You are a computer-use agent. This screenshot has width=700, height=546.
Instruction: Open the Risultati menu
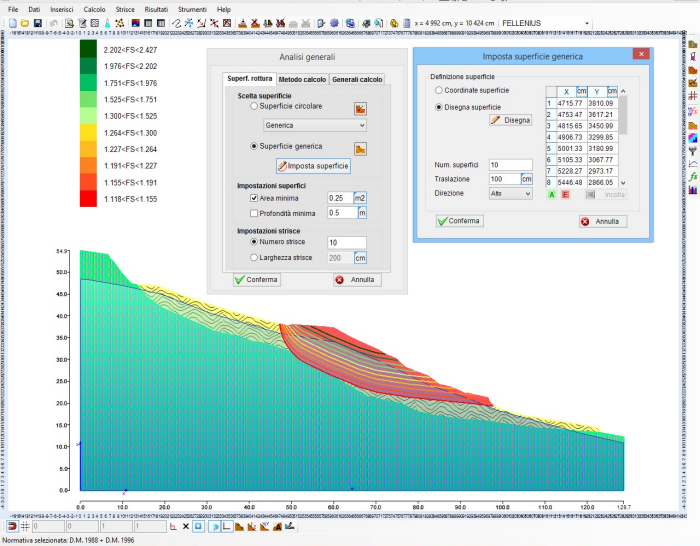(x=156, y=9)
